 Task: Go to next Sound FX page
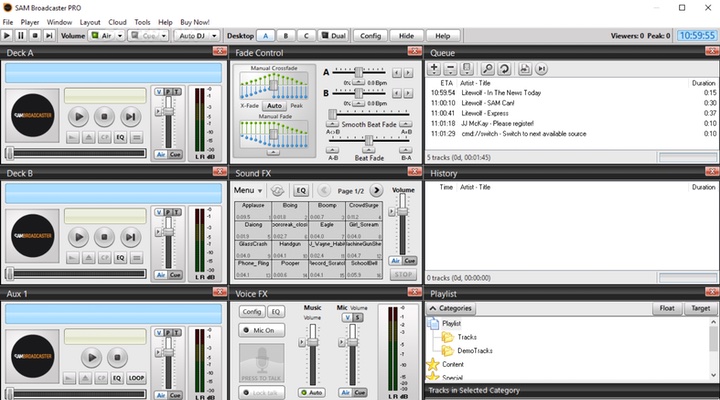point(376,190)
